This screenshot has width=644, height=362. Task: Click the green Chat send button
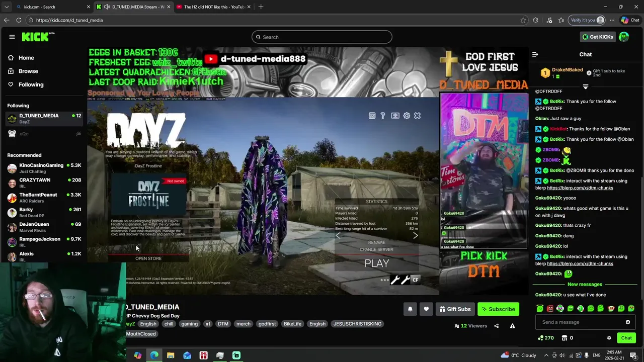(626, 338)
